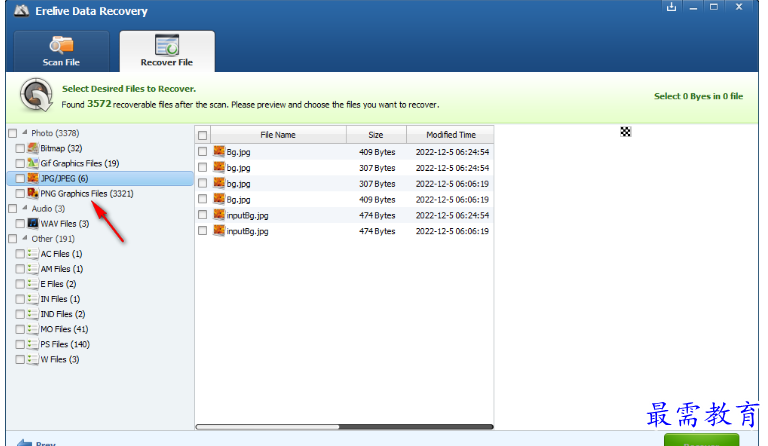The image size is (768, 446).
Task: Click the E Files icon
Action: pyautogui.click(x=33, y=284)
